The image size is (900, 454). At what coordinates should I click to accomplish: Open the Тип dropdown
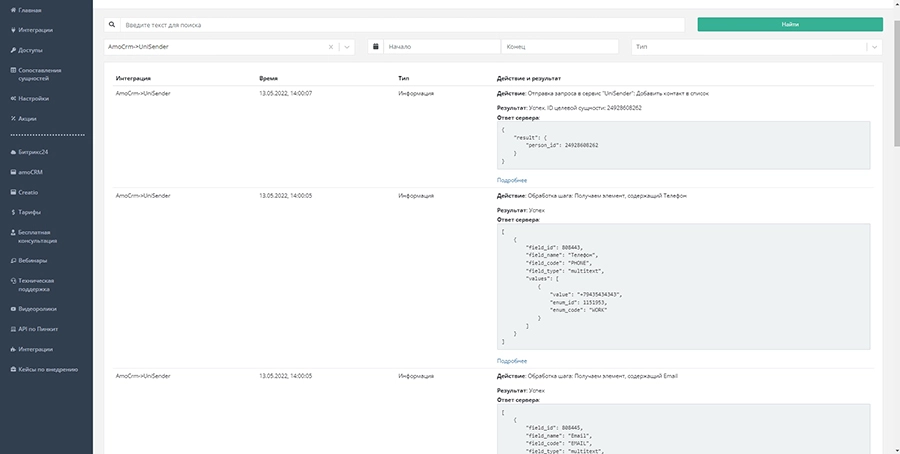[x=756, y=46]
